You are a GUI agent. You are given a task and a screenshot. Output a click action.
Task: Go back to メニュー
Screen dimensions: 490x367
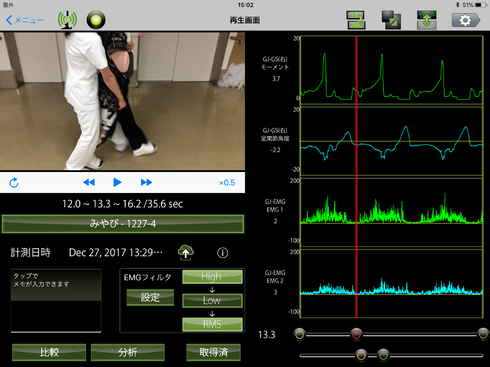[x=25, y=20]
